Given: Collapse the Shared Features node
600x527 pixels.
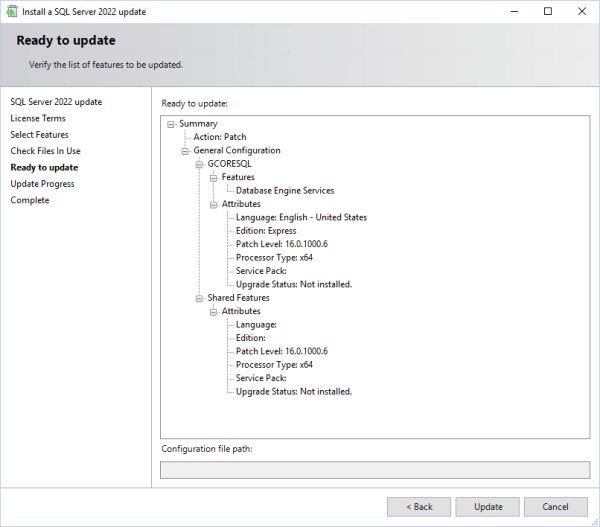Looking at the screenshot, I should click(200, 298).
